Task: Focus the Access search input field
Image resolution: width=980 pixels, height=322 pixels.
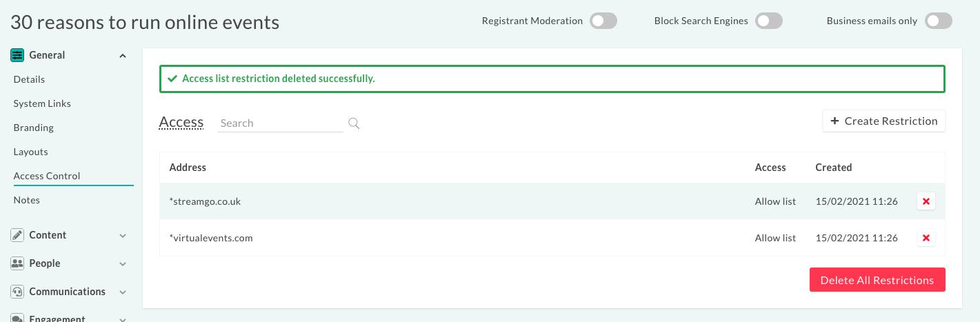Action: (x=281, y=123)
